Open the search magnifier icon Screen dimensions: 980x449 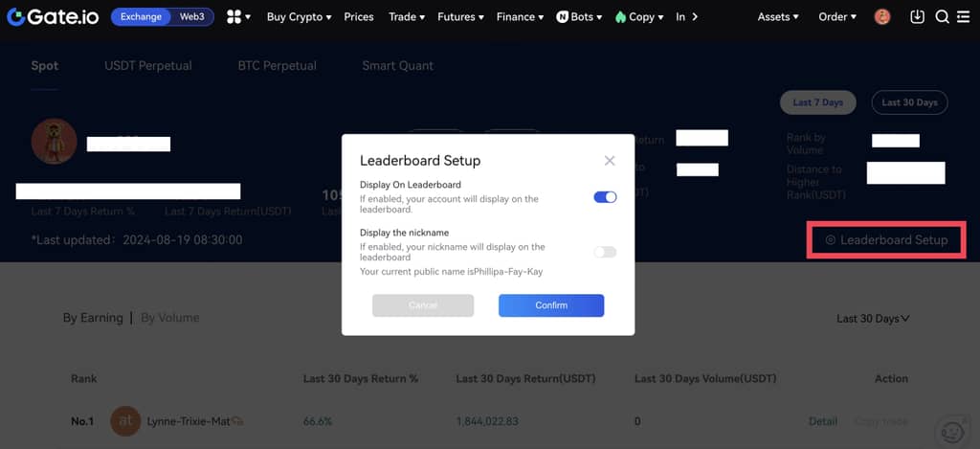tap(942, 16)
